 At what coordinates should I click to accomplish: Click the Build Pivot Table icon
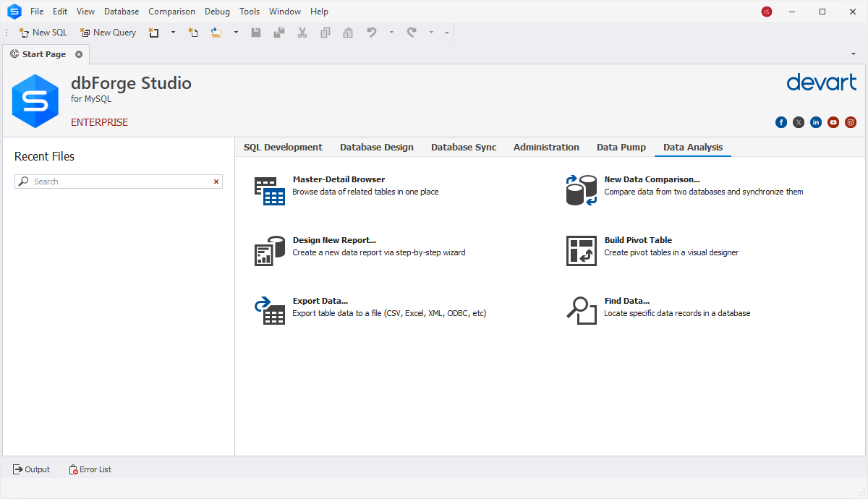[582, 251]
